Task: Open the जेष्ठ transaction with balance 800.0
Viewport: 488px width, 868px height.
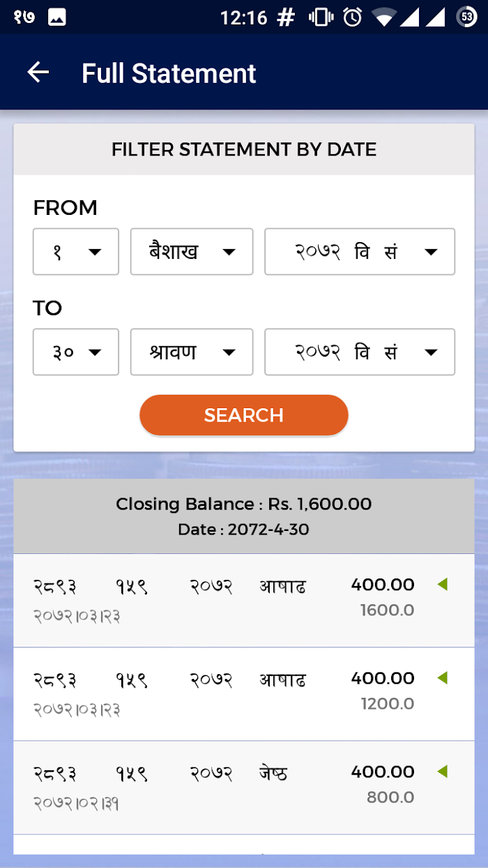Action: tap(244, 788)
